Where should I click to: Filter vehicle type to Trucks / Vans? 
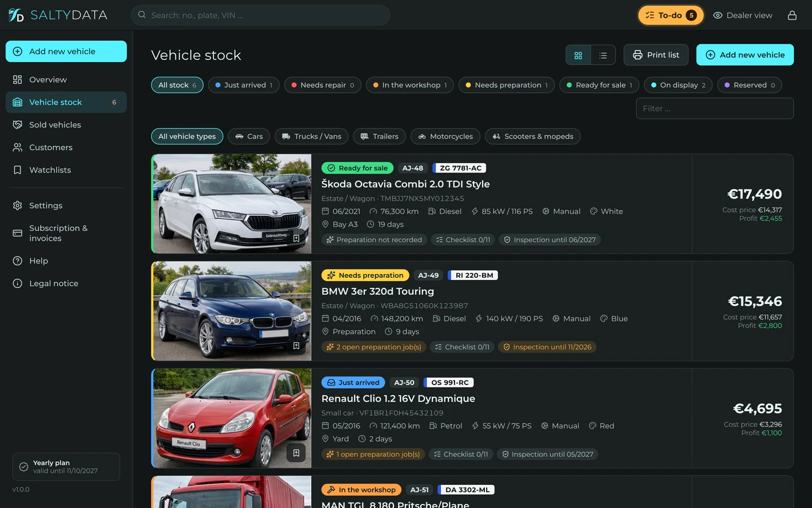(x=311, y=137)
